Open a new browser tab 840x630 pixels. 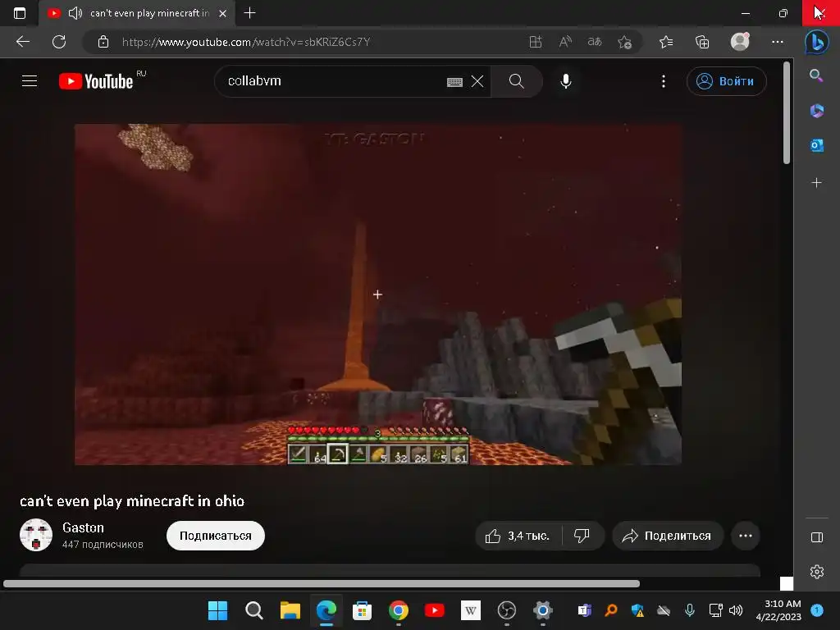(249, 13)
